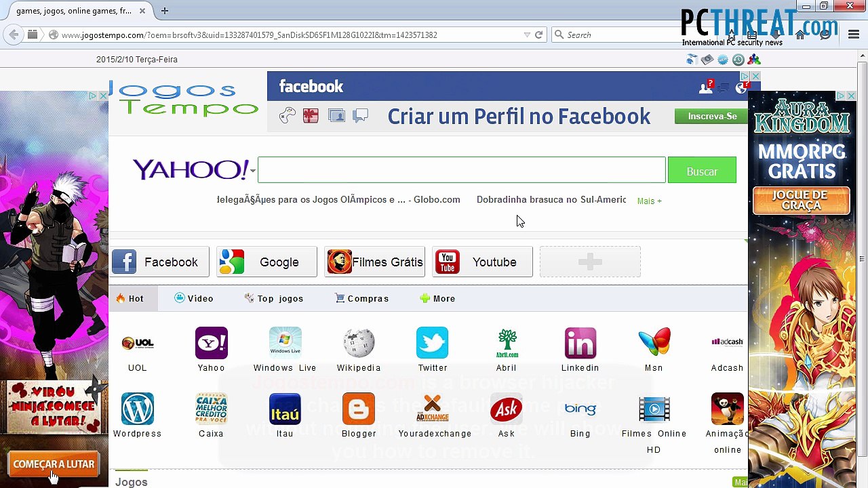Close the Facebook banner ad

coord(755,77)
